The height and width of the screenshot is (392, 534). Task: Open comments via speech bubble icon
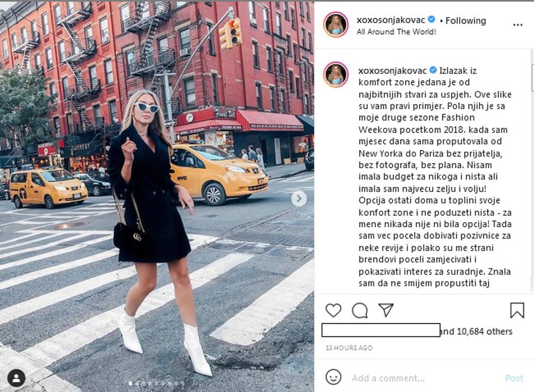[x=360, y=310]
